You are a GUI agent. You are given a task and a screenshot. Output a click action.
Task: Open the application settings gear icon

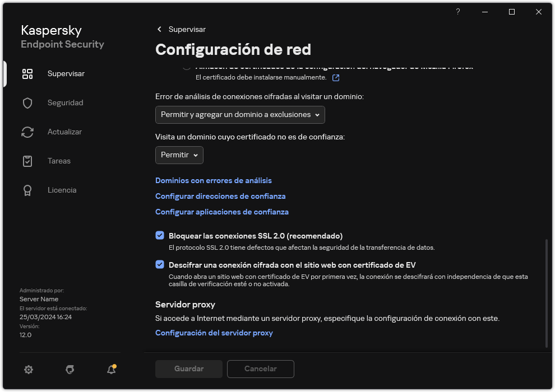(x=29, y=370)
